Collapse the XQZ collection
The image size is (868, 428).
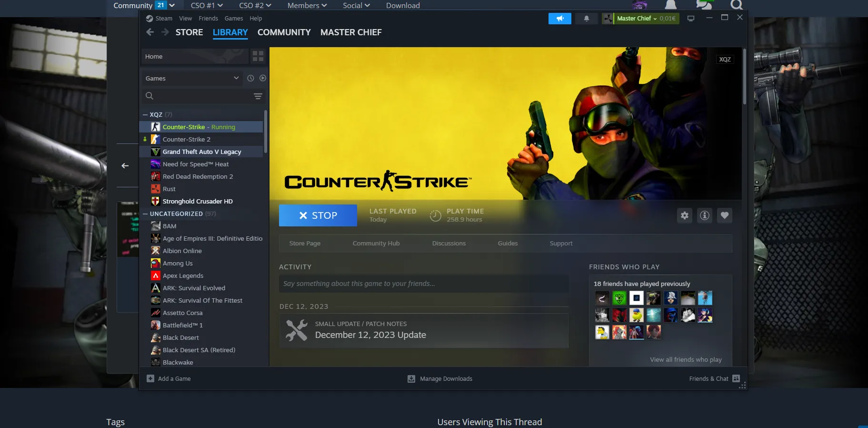click(145, 115)
